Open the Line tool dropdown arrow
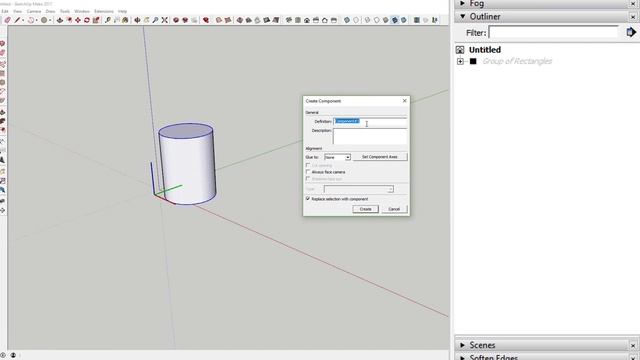This screenshot has height=360, width=640. [23, 20]
